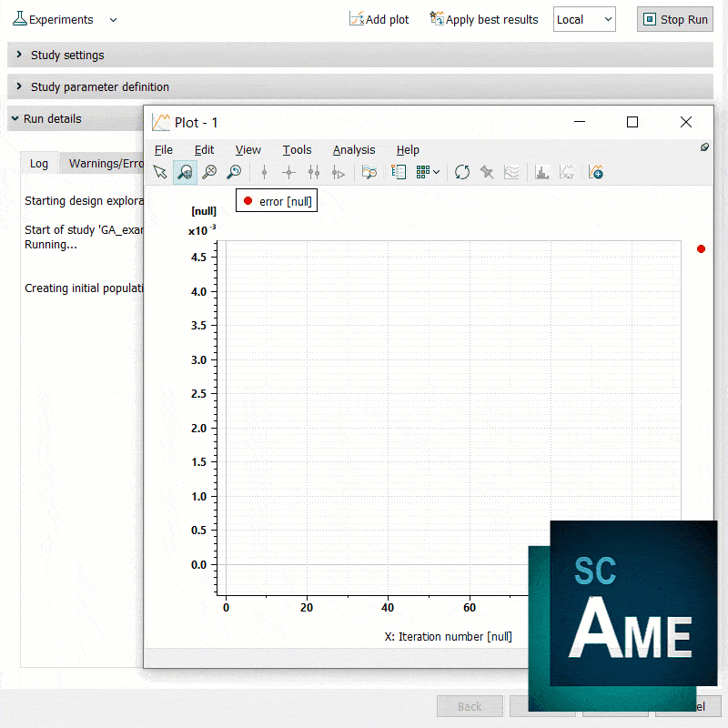Screen dimensions: 728x728
Task: Click the circular arrows update plot icon
Action: coord(462,172)
